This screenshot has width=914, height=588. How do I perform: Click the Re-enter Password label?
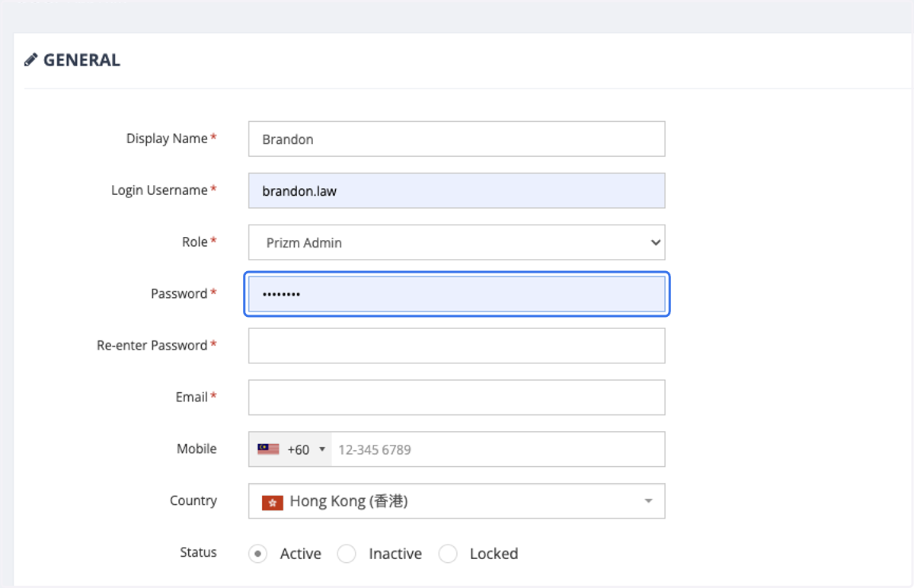point(152,346)
